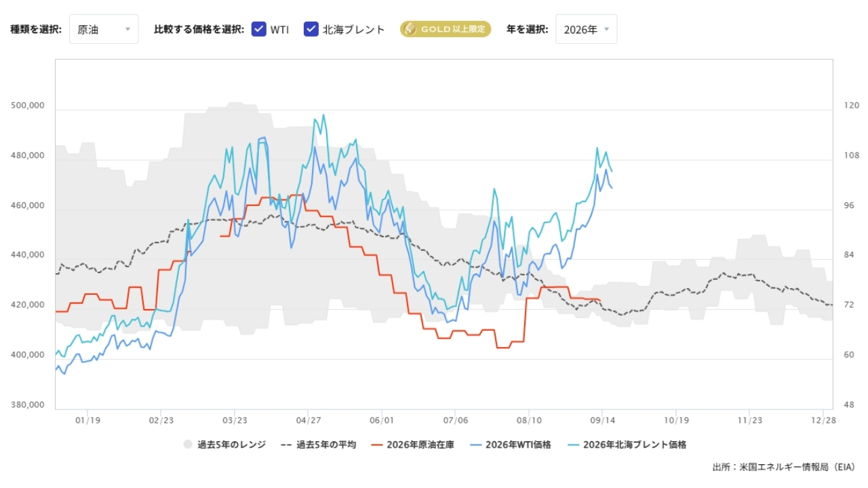The image size is (868, 488).
Task: Toggle 過去5年の平均 dashed line legend icon
Action: pos(286,445)
